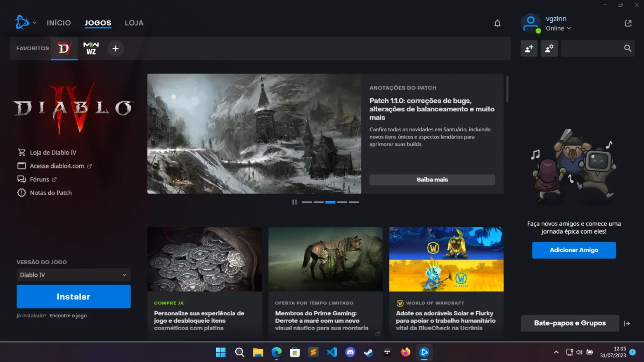Open the blue notification count badge
The width and height of the screenshot is (644, 362).
[x=632, y=352]
